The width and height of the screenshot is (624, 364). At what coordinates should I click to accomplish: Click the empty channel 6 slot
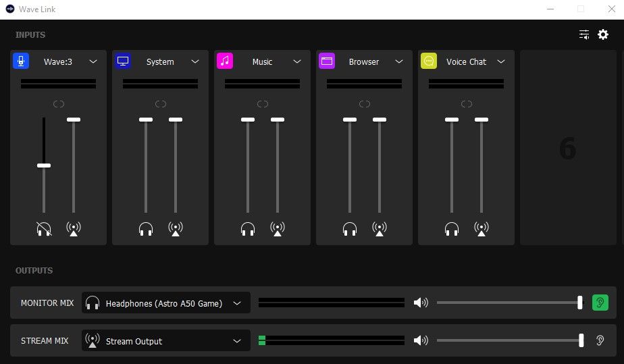[x=568, y=148]
